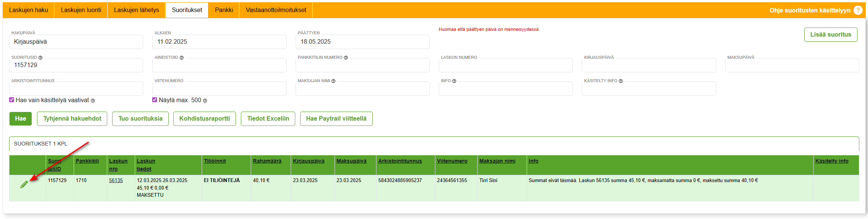Screen dimensions: 868x219
Task: Toggle the Näytä max. 500 checkbox
Action: click(154, 100)
